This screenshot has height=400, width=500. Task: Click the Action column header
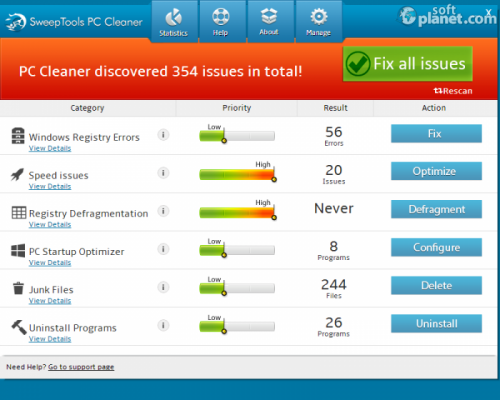[x=434, y=108]
